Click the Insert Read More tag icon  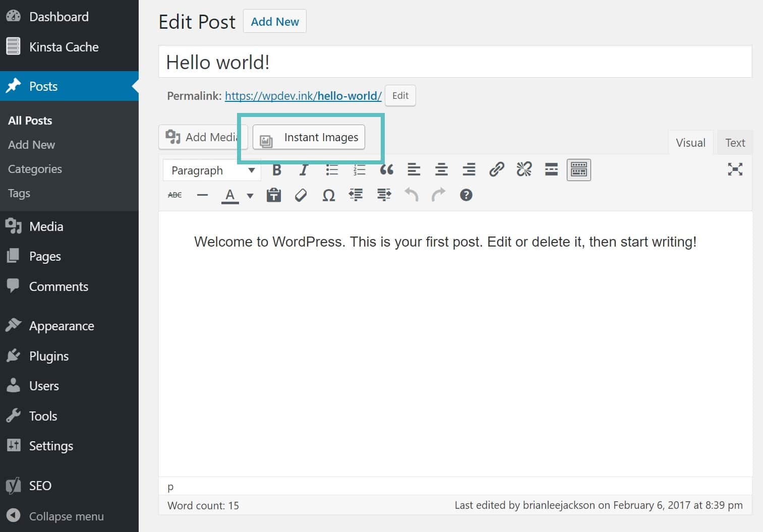pyautogui.click(x=551, y=169)
